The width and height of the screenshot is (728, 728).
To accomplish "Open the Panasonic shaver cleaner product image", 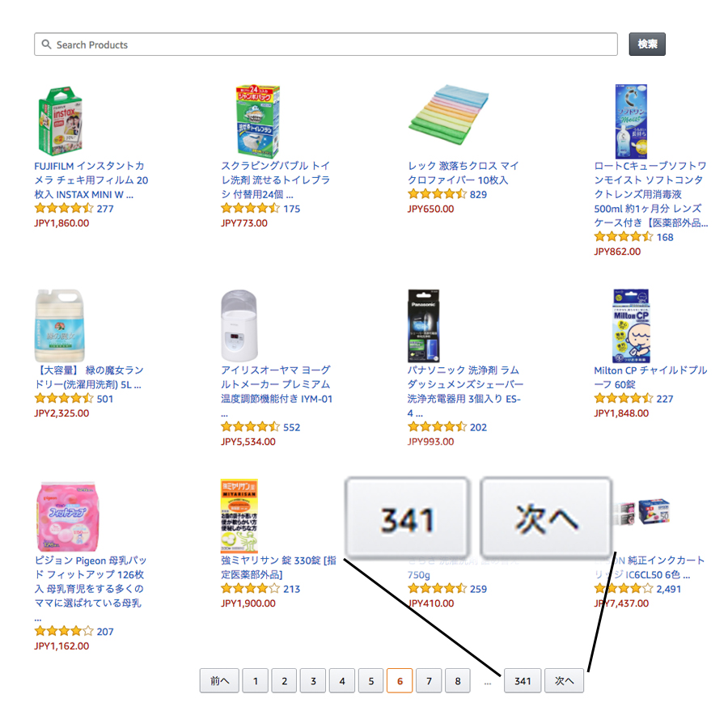I will click(424, 325).
